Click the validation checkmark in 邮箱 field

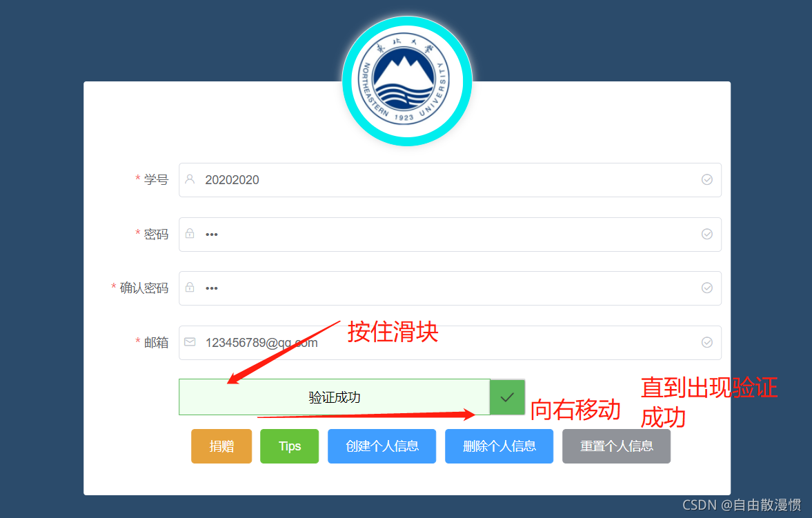(707, 342)
